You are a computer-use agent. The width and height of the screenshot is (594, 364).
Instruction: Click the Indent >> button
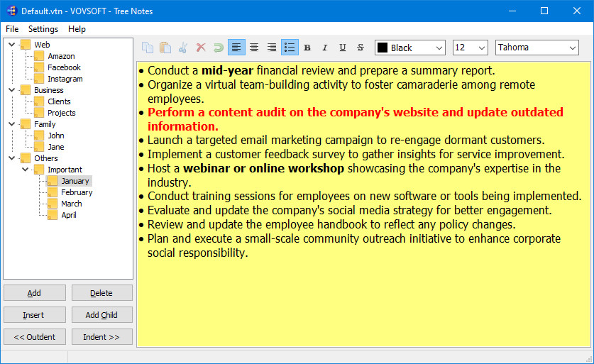(x=102, y=337)
